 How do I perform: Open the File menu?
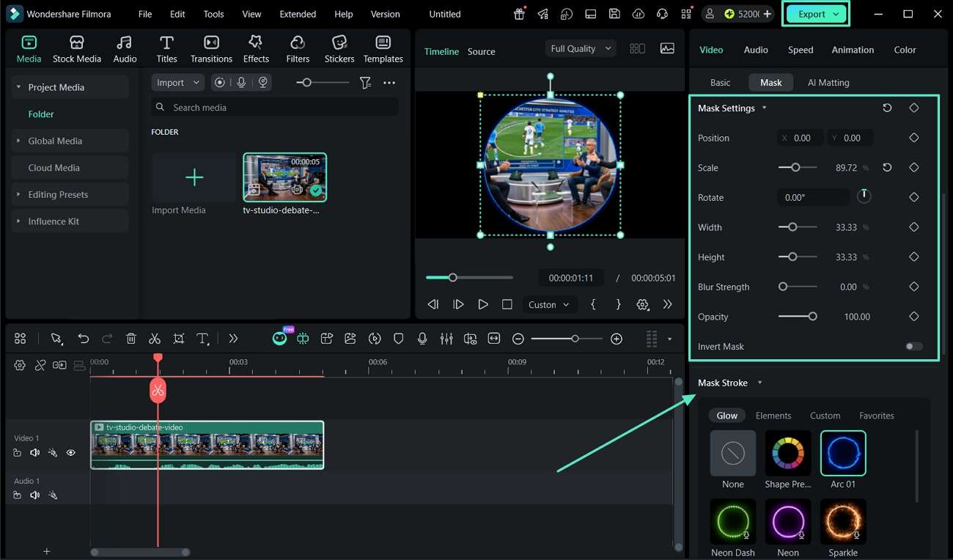click(145, 14)
